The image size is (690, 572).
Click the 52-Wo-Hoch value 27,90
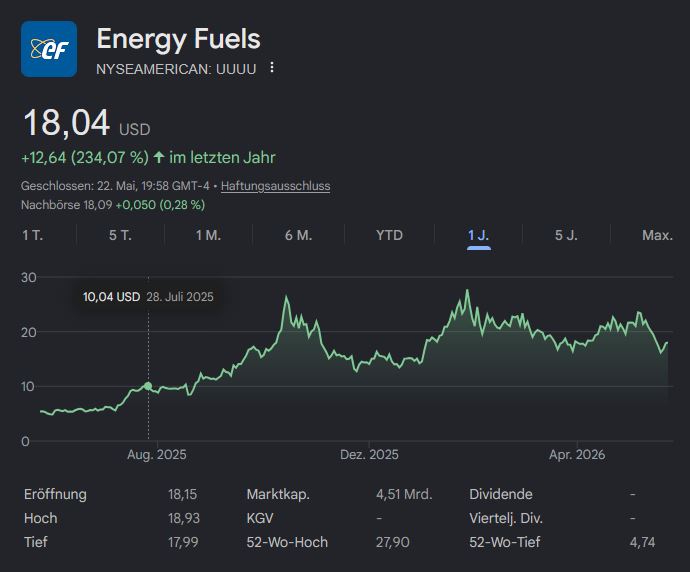393,542
